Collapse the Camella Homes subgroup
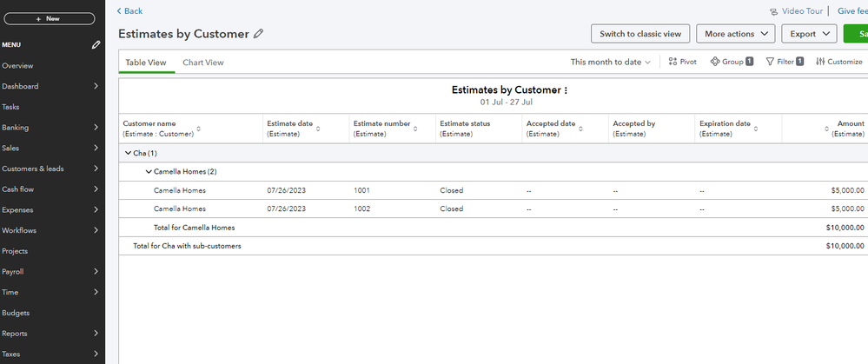This screenshot has height=364, width=868. pos(149,172)
